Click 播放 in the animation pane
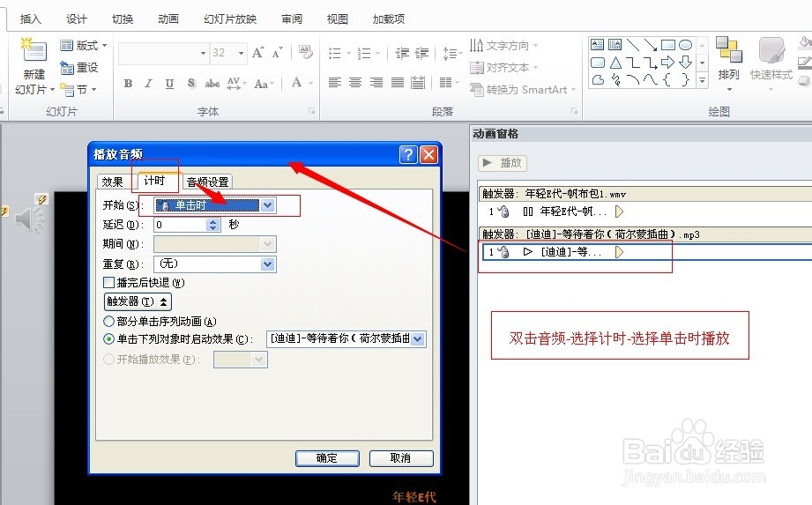 click(x=502, y=163)
